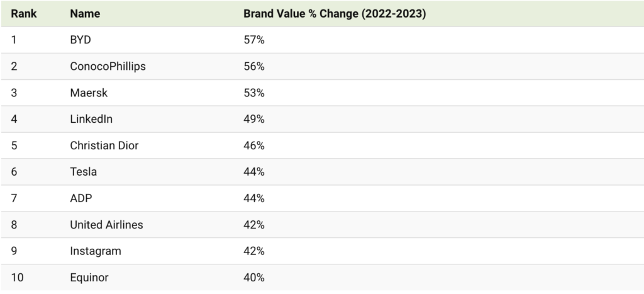Select Equinor's 40% change value

254,278
